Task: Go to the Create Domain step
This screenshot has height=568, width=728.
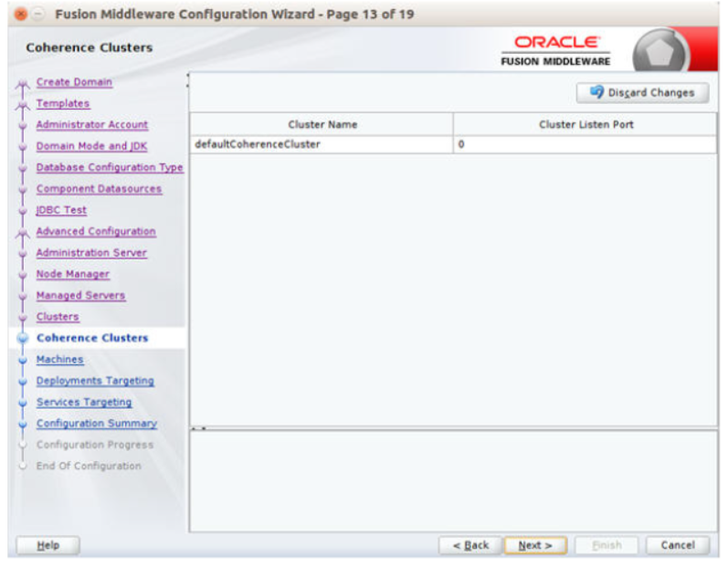Action: pyautogui.click(x=74, y=82)
